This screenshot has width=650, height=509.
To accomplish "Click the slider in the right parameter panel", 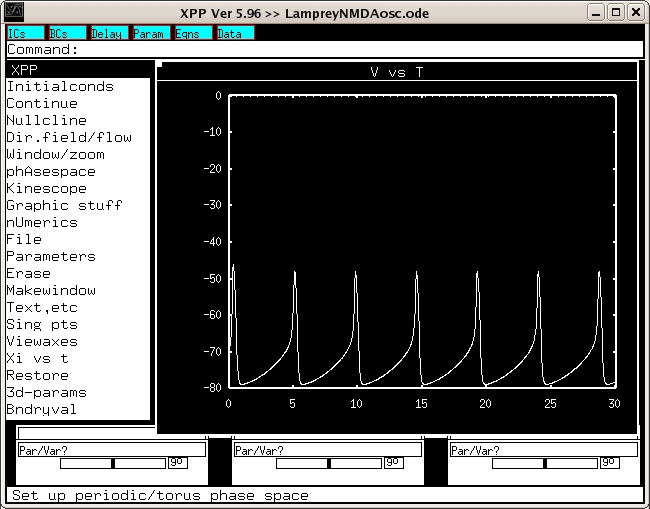I will [x=545, y=463].
